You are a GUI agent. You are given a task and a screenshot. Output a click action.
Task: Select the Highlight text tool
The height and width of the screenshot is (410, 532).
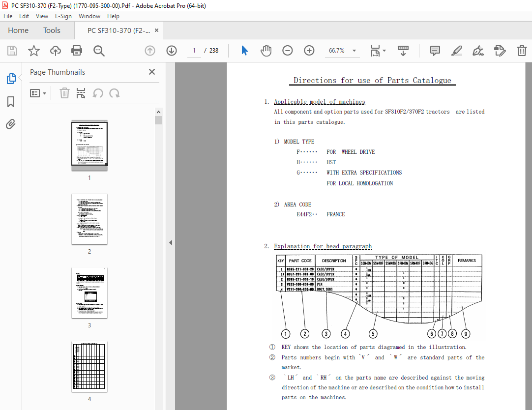tap(456, 51)
